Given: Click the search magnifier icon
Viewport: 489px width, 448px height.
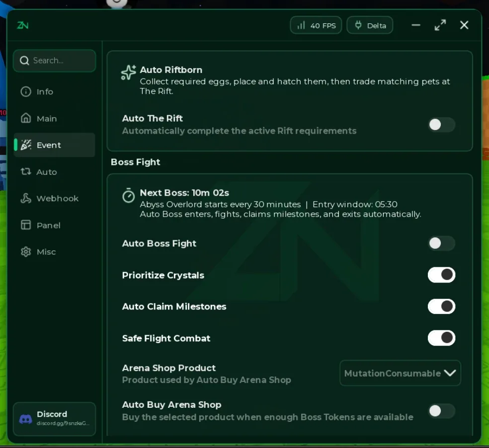Looking at the screenshot, I should point(24,61).
